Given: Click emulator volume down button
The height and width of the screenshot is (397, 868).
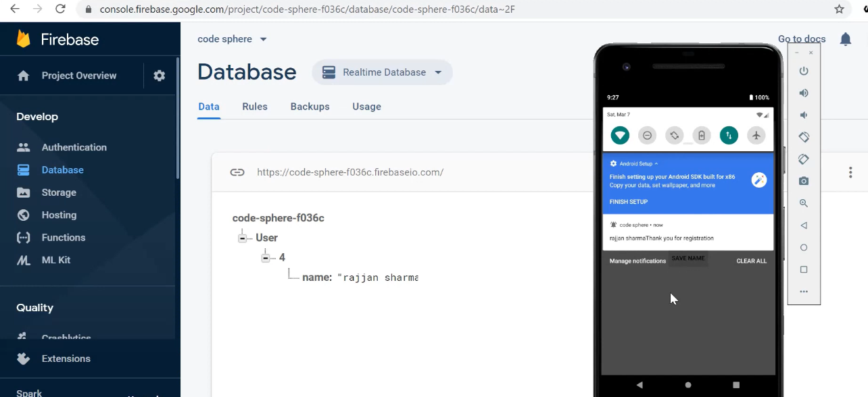Looking at the screenshot, I should 804,115.
